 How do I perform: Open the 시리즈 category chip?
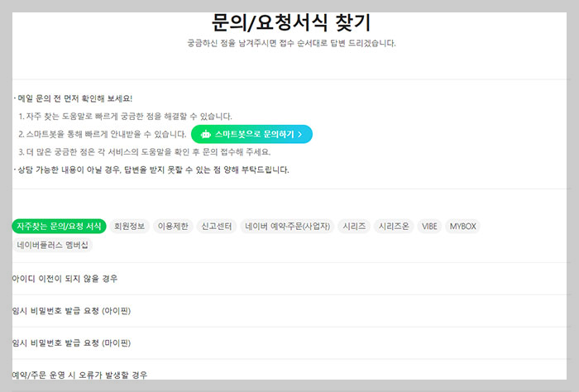tap(354, 227)
